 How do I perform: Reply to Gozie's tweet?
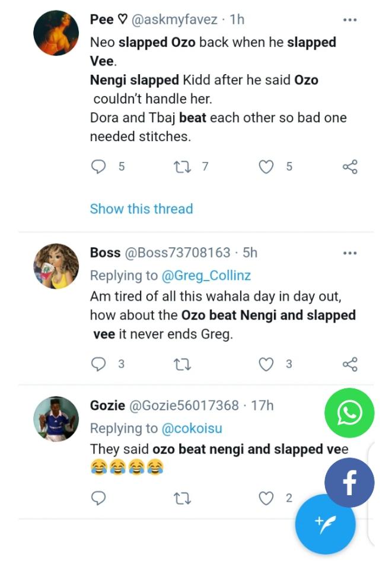[x=98, y=498]
